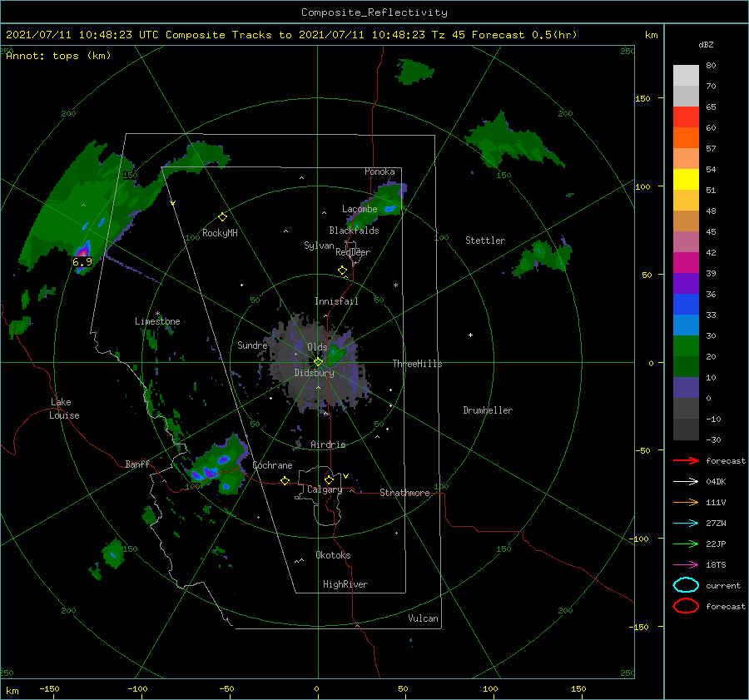
Task: Pick the red 60-65 dBZ color swatch
Action: [686, 117]
